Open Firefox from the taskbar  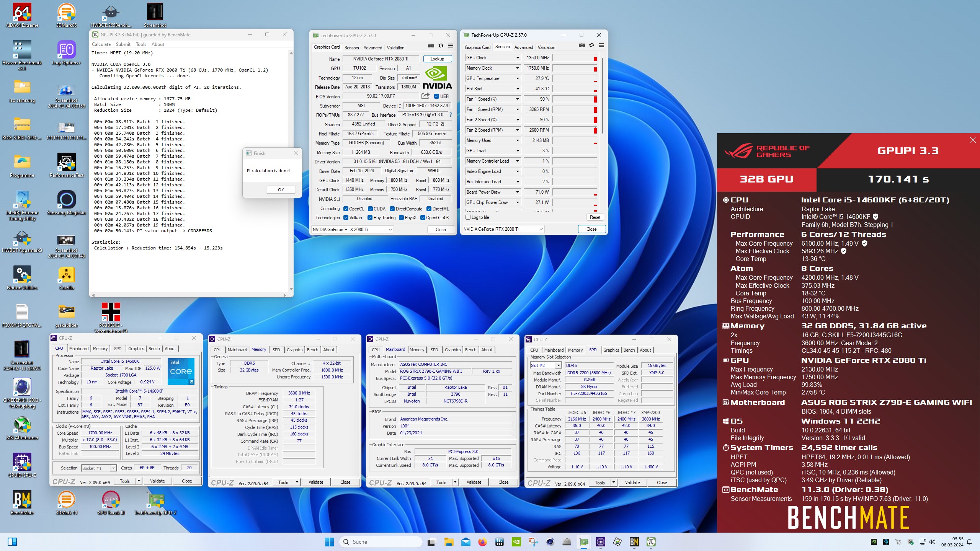tap(482, 542)
